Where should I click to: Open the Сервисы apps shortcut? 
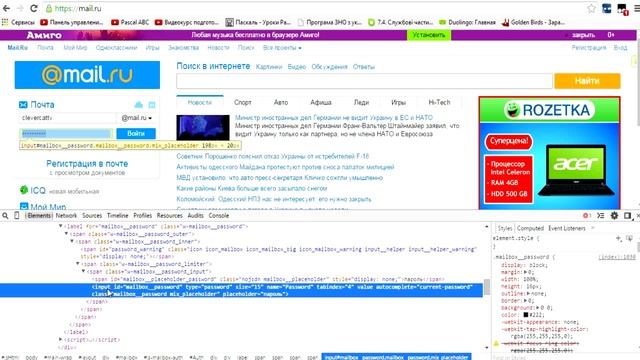(18, 22)
